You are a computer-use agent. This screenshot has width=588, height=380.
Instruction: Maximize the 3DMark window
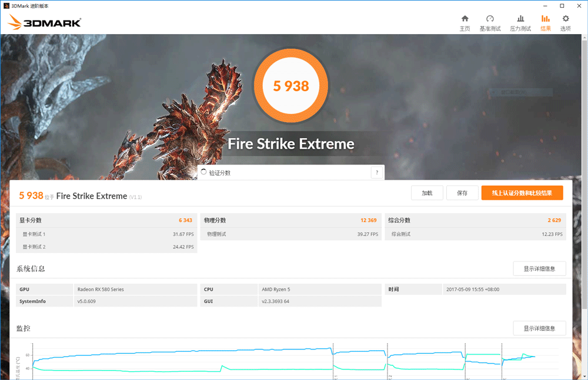(x=562, y=5)
